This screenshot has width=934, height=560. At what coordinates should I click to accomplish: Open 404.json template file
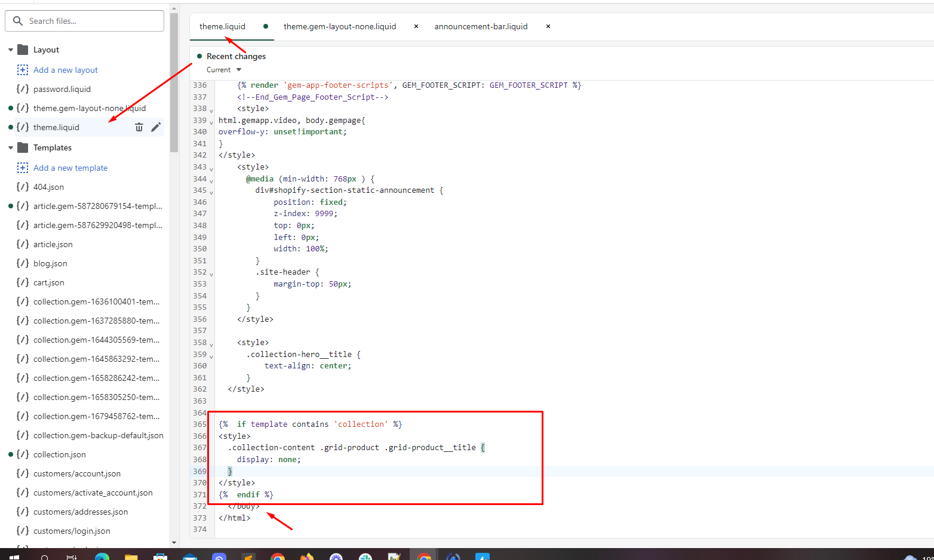pos(48,187)
